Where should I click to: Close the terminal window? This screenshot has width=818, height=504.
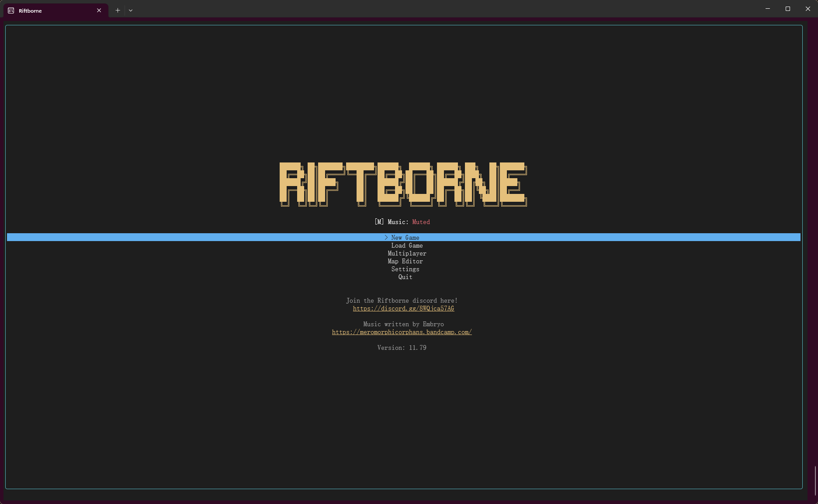point(808,9)
